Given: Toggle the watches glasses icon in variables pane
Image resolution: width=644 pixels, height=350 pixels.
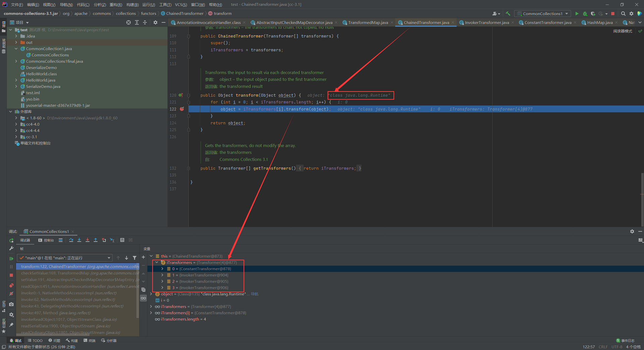Looking at the screenshot, I should click(x=143, y=298).
